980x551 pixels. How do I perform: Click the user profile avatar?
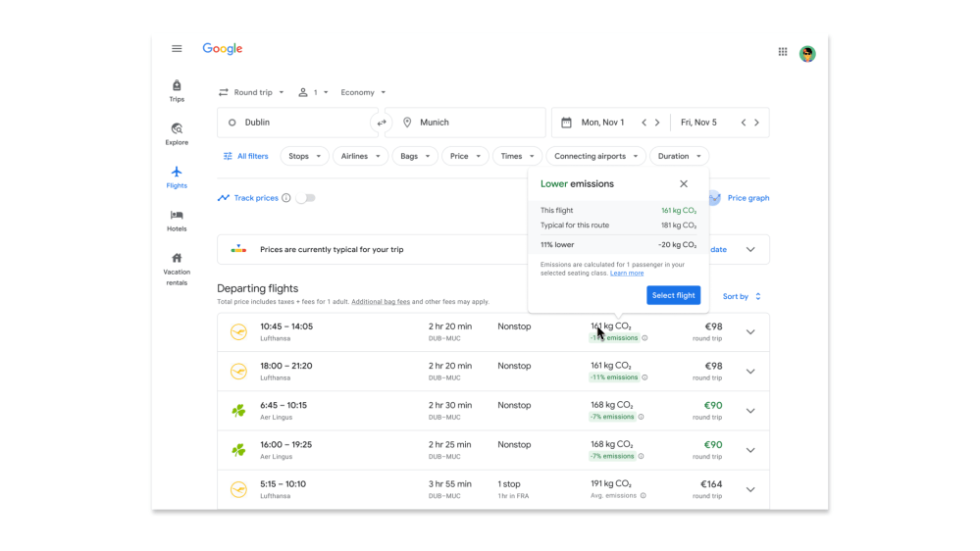[807, 53]
